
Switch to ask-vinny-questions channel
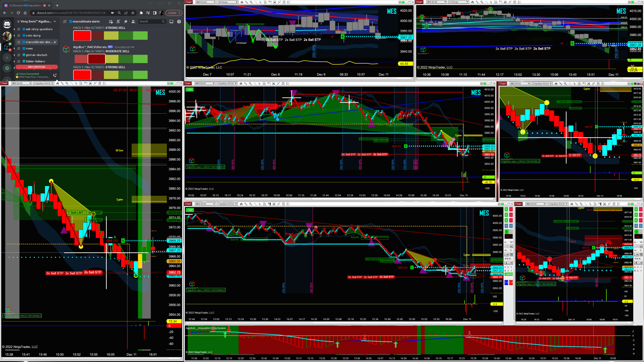pos(39,29)
